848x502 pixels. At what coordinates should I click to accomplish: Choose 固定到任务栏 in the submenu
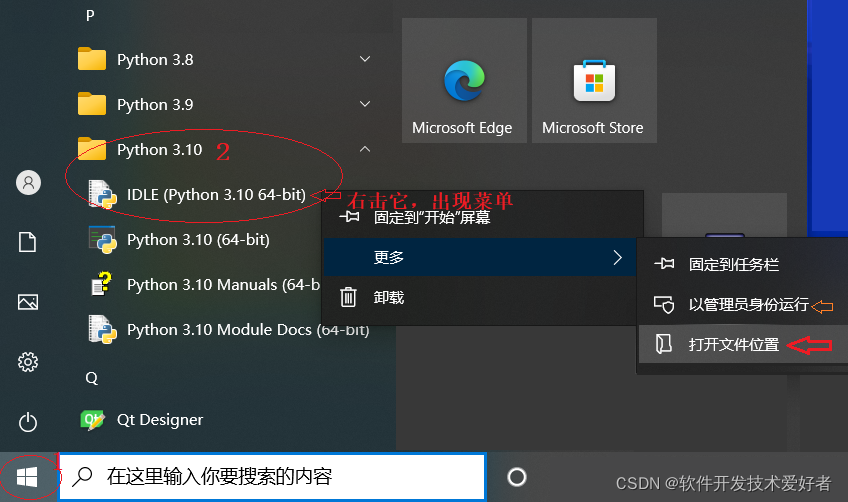[x=743, y=265]
